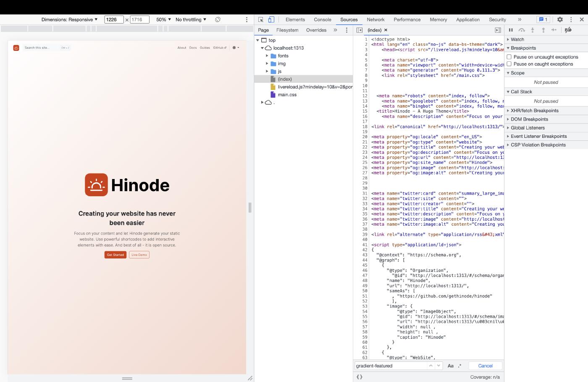Image resolution: width=588 pixels, height=382 pixels.
Task: Enable Pause on caught exceptions
Action: coord(509,64)
